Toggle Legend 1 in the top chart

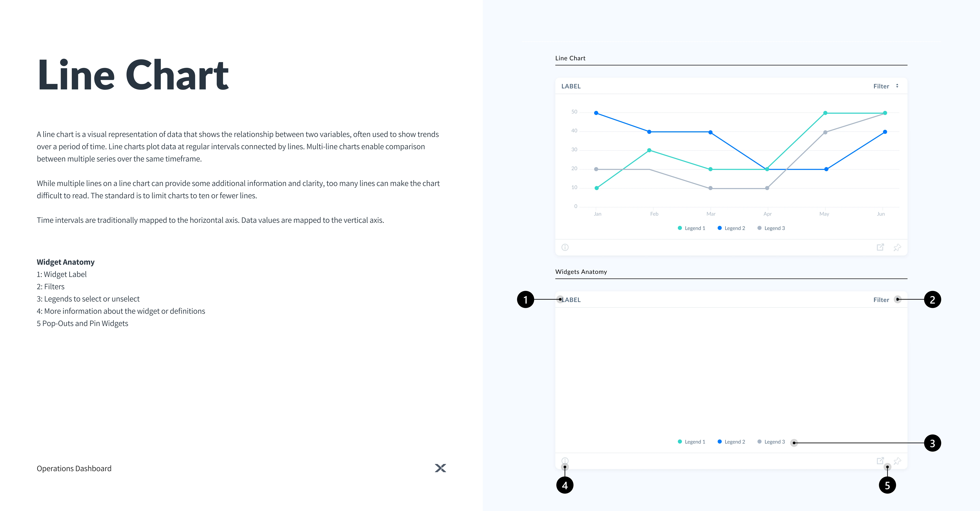pos(691,228)
